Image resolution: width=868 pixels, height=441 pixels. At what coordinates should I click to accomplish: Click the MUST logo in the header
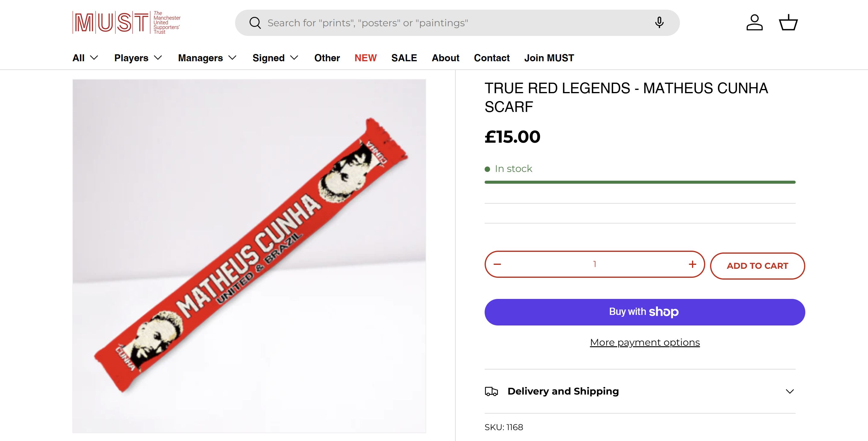[126, 23]
